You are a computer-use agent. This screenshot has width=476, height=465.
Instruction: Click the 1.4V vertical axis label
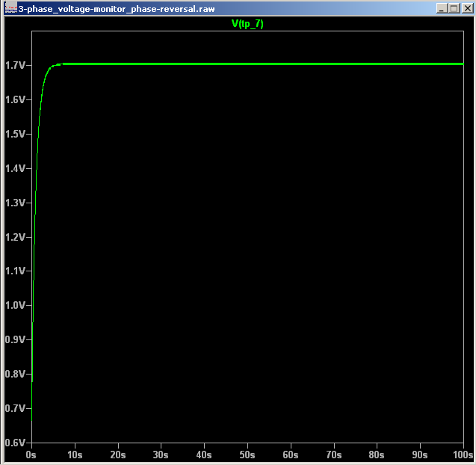[x=15, y=168]
